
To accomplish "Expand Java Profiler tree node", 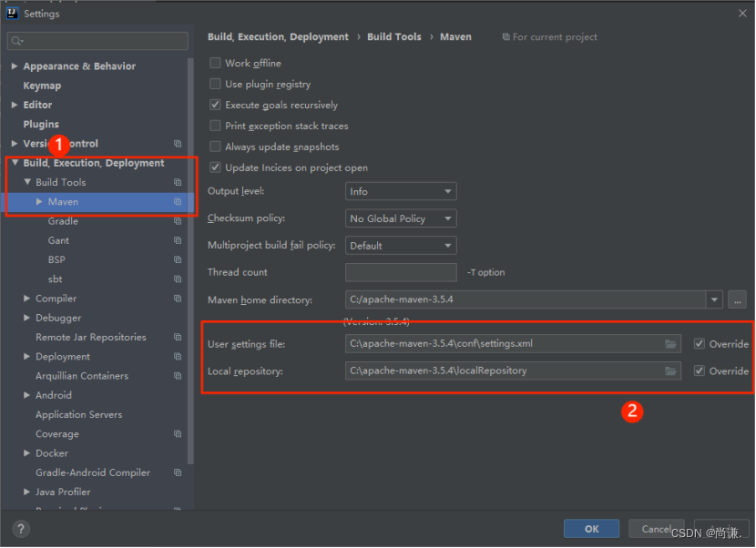I will [x=27, y=492].
